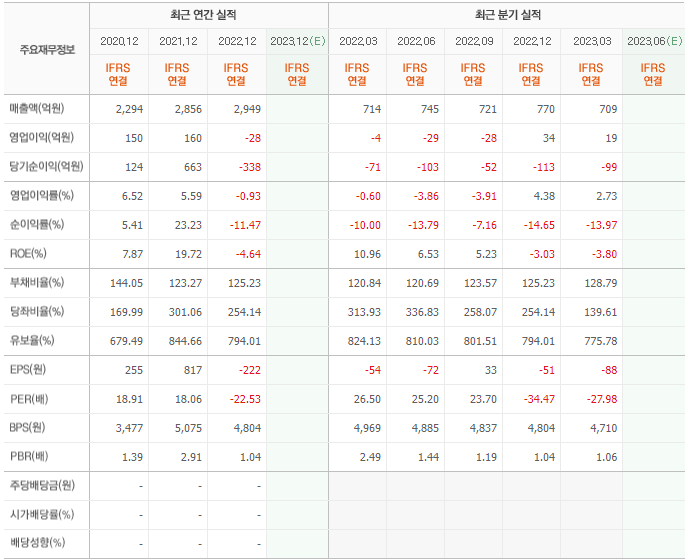Screen dimensions: 689x560
Task: Select the 10.96 quarterly ROE value
Action: (x=367, y=254)
